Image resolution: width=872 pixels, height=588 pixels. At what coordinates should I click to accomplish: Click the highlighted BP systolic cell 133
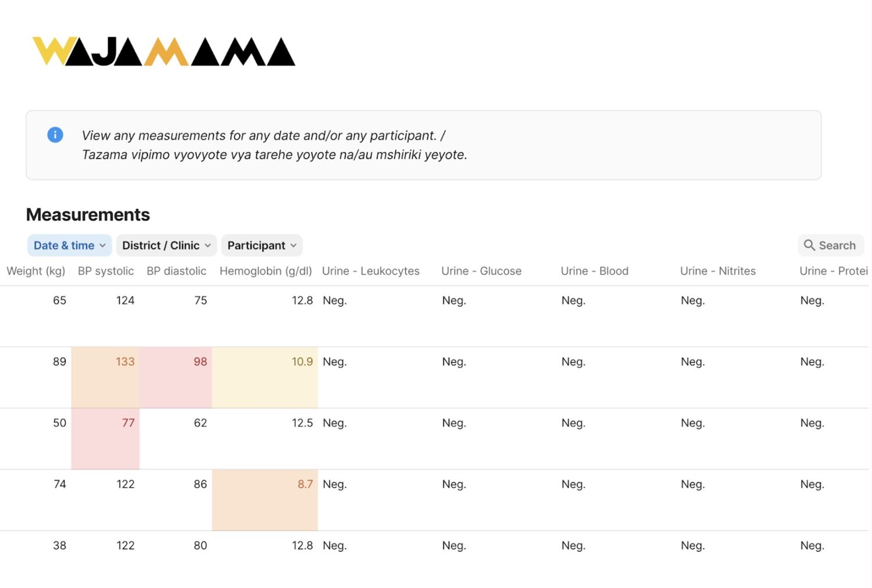tap(105, 378)
